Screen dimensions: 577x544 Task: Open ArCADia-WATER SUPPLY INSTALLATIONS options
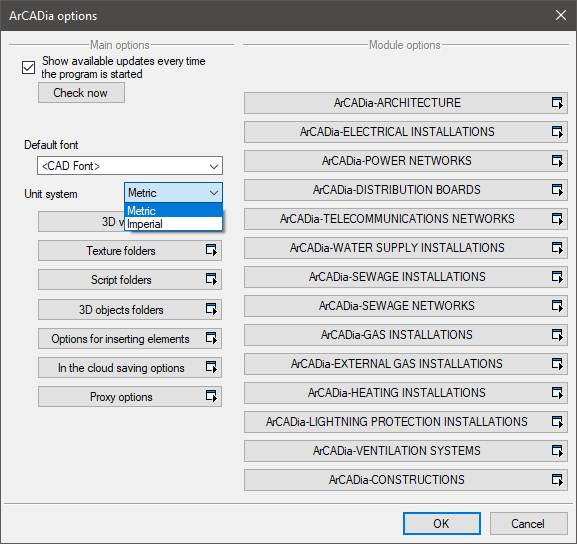(x=406, y=248)
